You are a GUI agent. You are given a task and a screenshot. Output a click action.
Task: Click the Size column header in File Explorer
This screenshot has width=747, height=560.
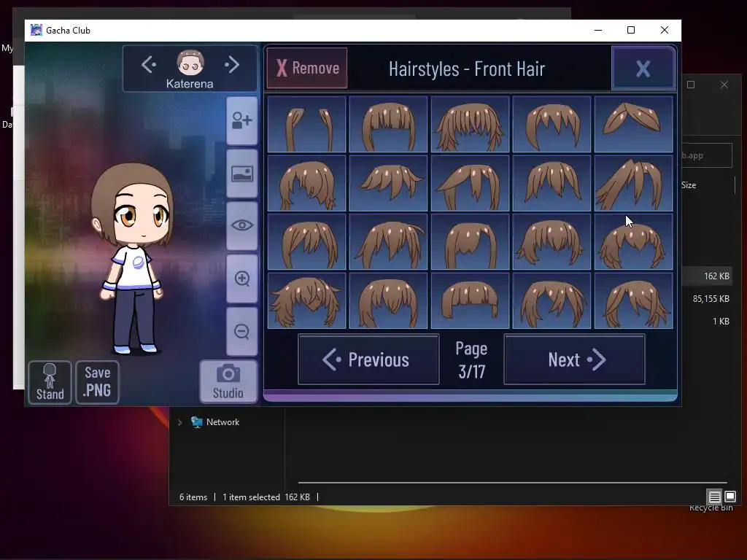689,184
